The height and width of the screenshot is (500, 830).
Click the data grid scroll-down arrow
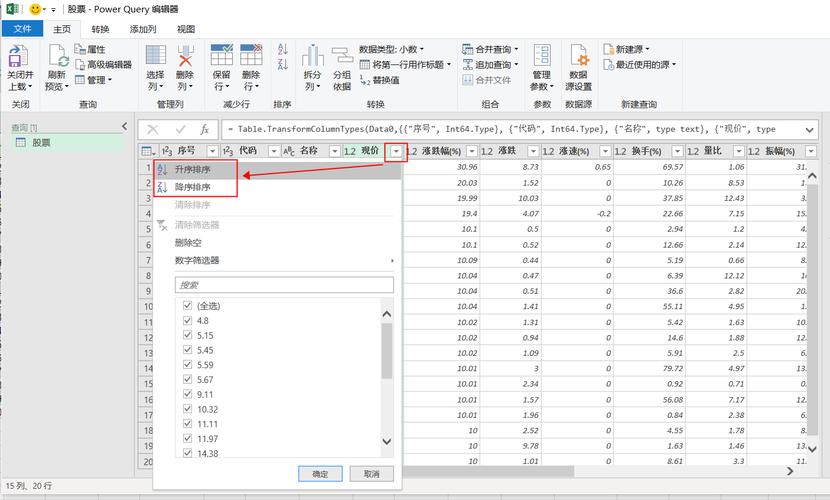pyautogui.click(x=812, y=449)
